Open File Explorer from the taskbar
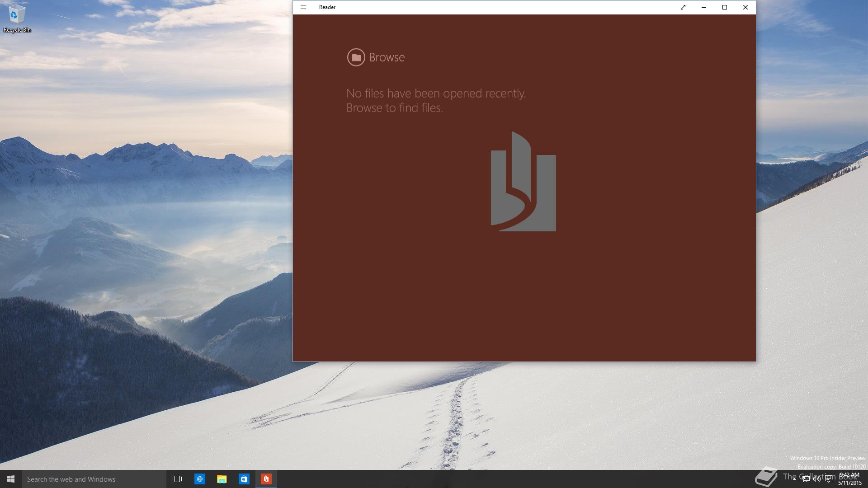 222,479
